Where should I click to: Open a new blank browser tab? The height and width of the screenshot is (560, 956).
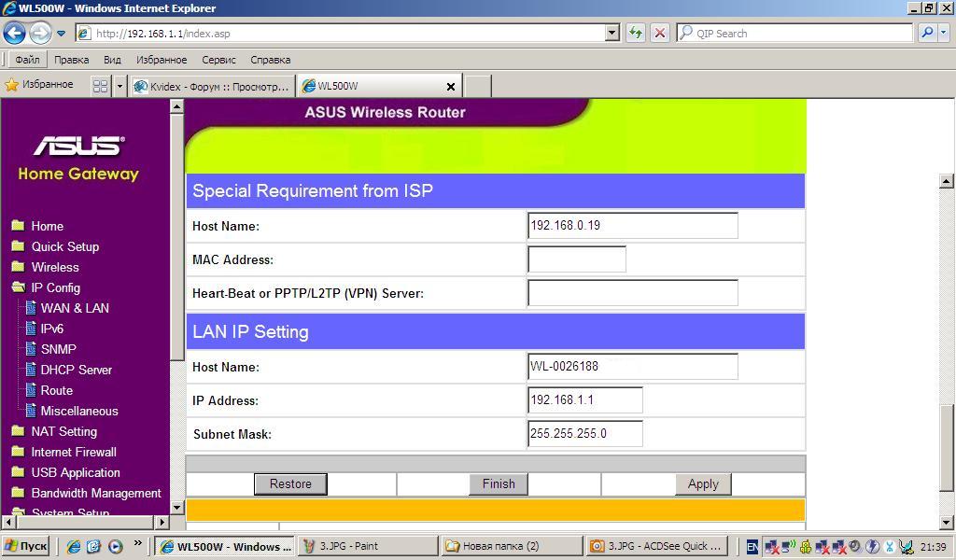(x=478, y=87)
